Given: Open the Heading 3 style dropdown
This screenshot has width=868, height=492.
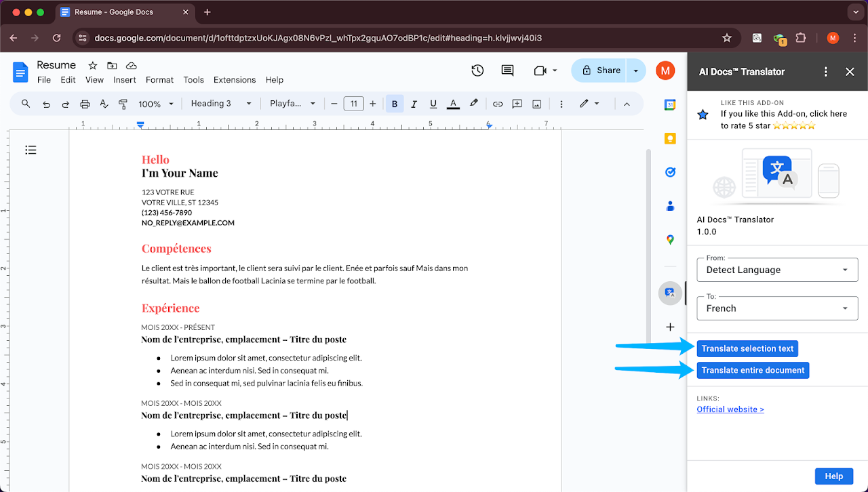Looking at the screenshot, I should [x=221, y=104].
